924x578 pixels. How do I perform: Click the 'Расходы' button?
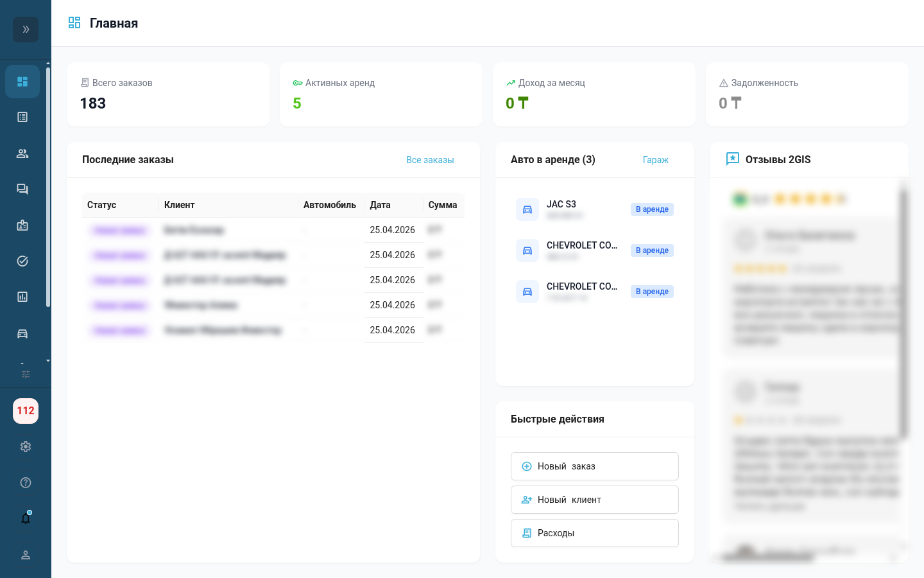[595, 533]
